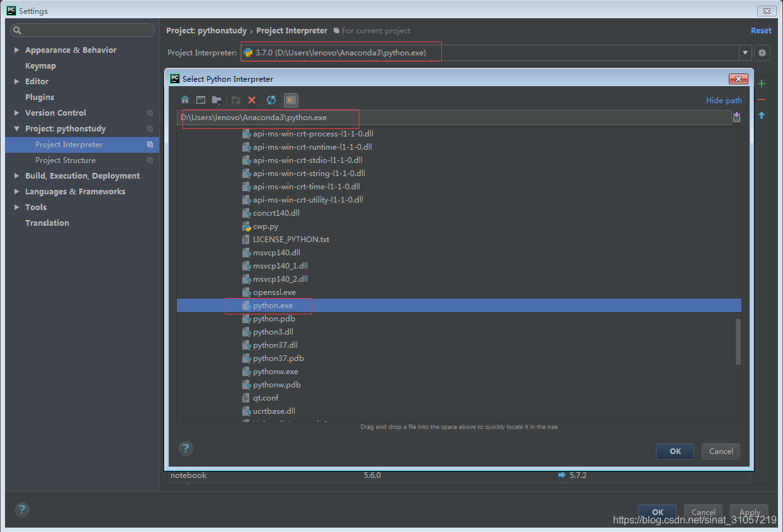This screenshot has height=532, width=783.
Task: Open the interpreter gear settings icon
Action: [x=762, y=53]
